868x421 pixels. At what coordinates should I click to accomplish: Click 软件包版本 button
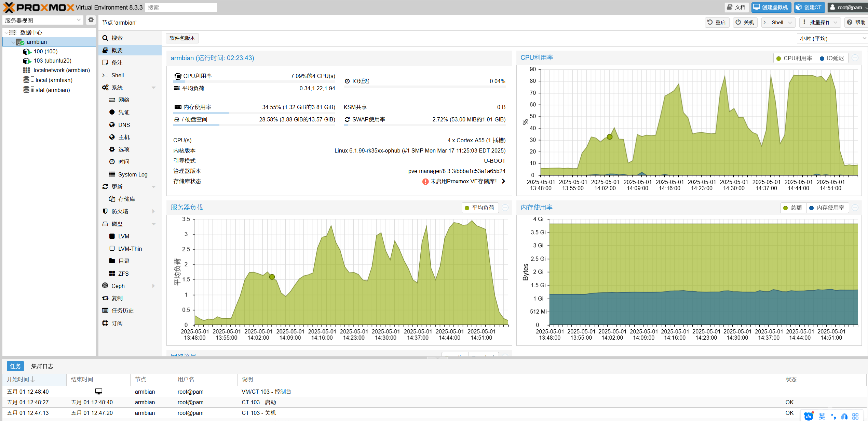tap(182, 38)
